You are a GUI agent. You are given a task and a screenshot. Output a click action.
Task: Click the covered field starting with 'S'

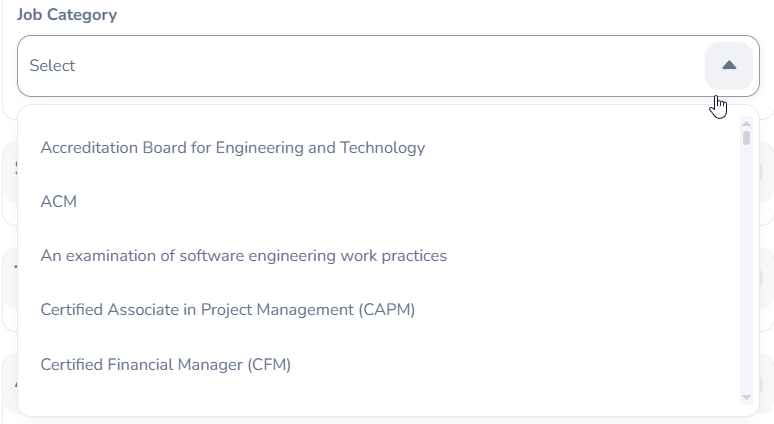(11, 168)
